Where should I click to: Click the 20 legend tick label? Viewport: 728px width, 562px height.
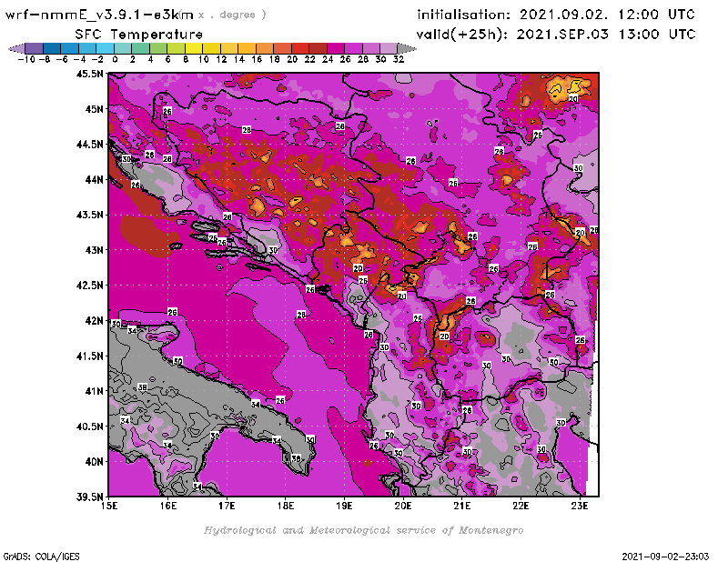[x=292, y=60]
